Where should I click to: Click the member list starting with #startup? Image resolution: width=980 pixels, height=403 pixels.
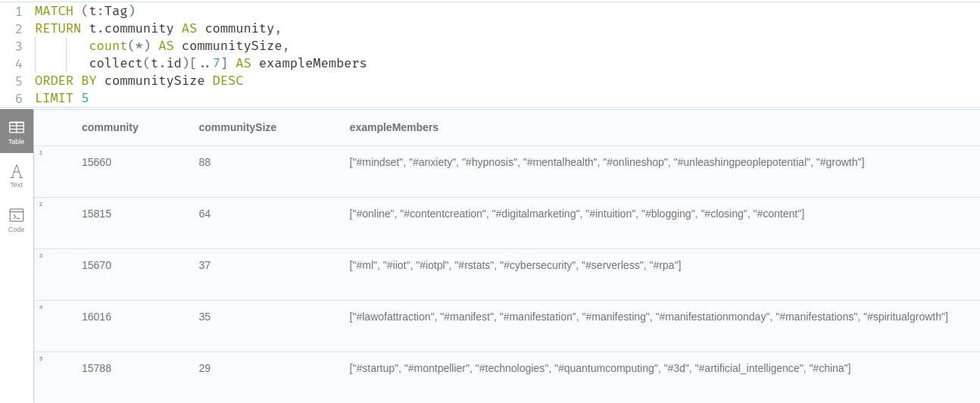pos(600,368)
